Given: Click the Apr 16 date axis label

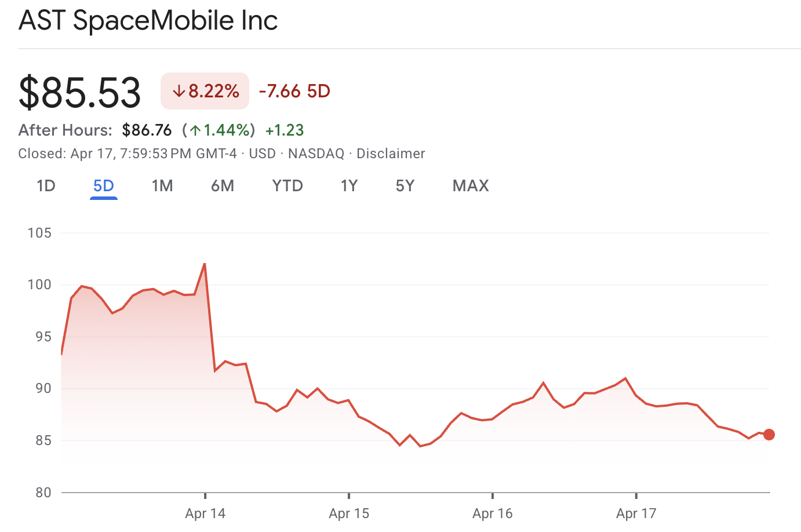Looking at the screenshot, I should (493, 513).
